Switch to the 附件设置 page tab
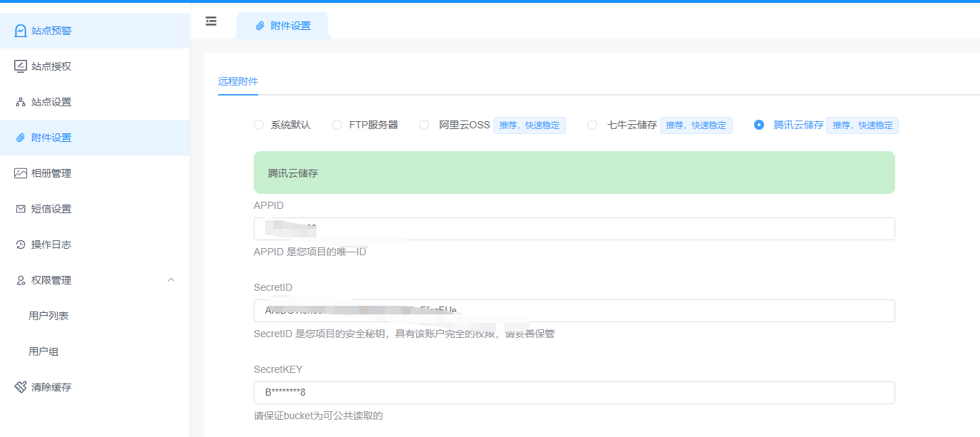The image size is (980, 437). pos(283,26)
